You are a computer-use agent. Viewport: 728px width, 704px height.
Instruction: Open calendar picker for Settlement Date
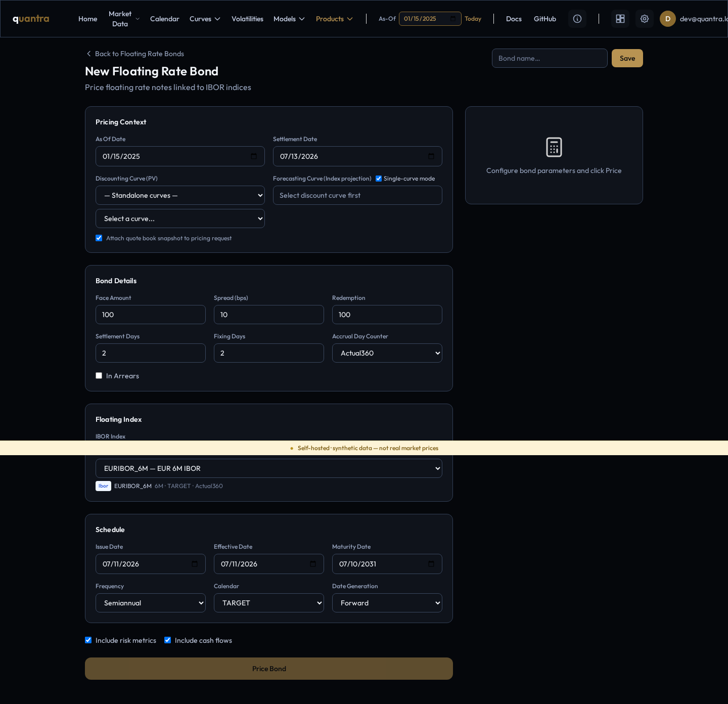tap(431, 156)
